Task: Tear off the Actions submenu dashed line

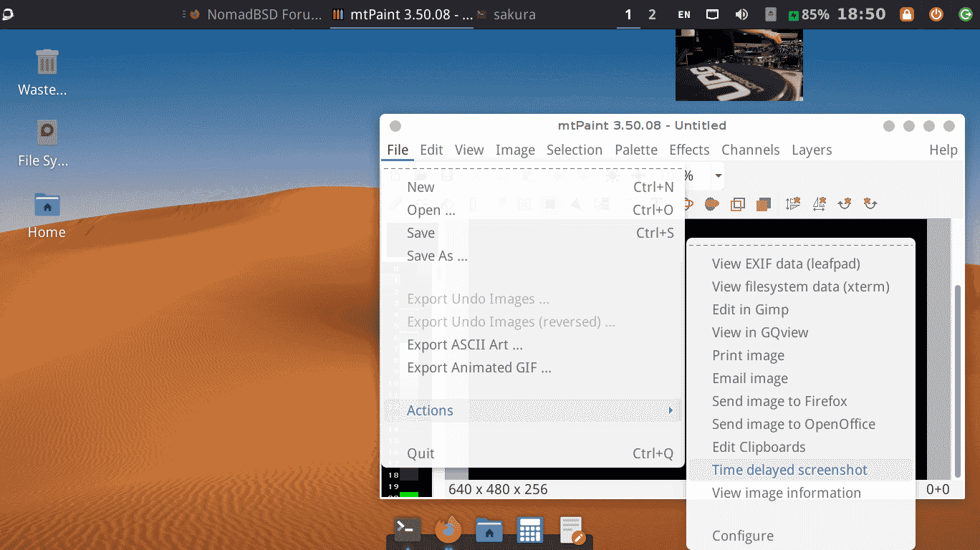Action: 801,245
